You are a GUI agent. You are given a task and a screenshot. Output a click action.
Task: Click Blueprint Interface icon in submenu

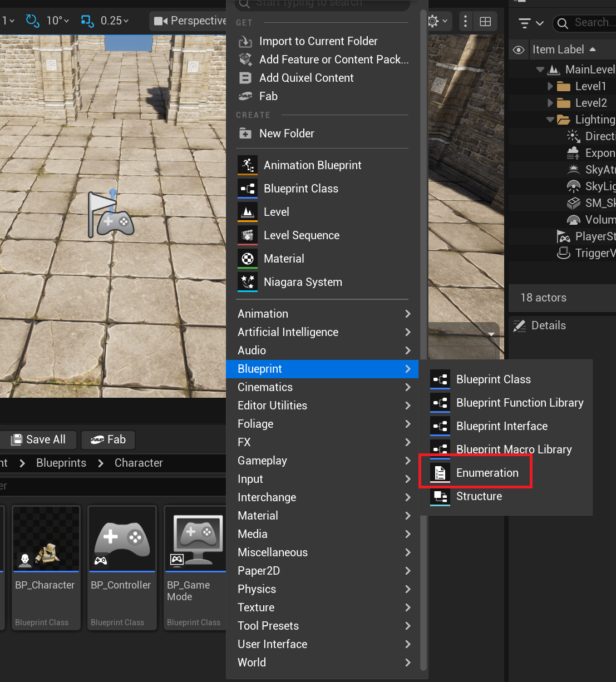[x=440, y=426]
